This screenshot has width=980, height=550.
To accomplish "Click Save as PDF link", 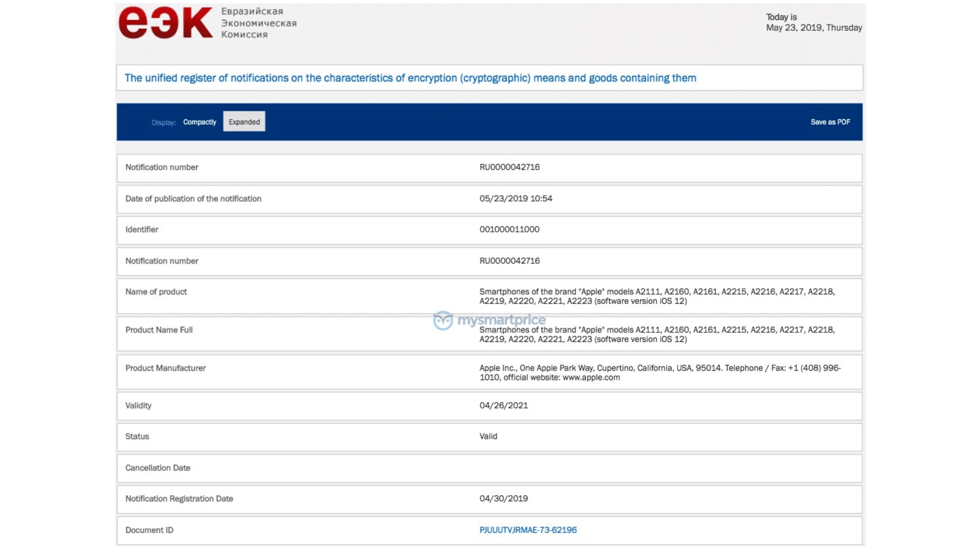I will click(830, 122).
